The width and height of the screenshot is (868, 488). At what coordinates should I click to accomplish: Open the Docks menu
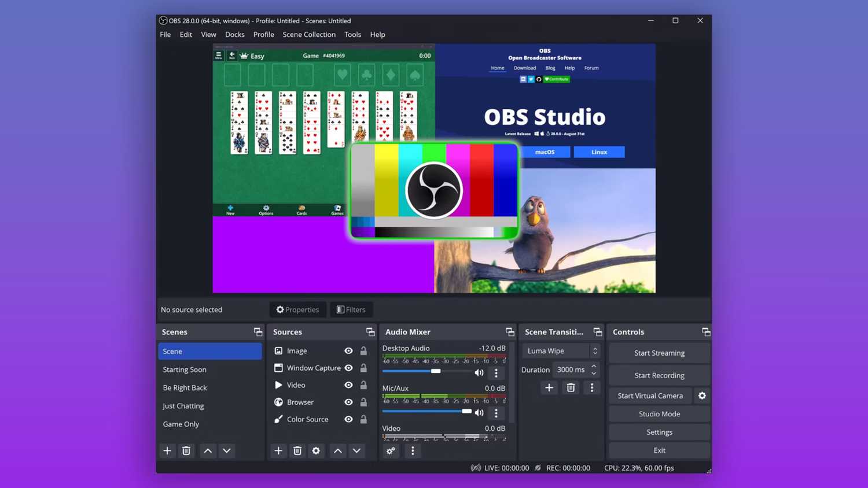pyautogui.click(x=234, y=35)
